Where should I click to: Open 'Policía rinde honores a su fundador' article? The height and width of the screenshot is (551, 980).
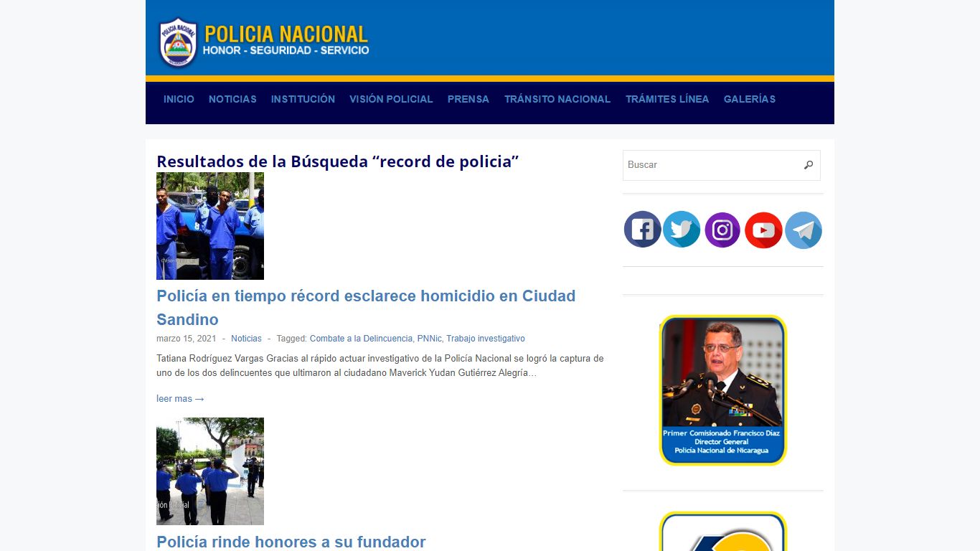[x=291, y=542]
